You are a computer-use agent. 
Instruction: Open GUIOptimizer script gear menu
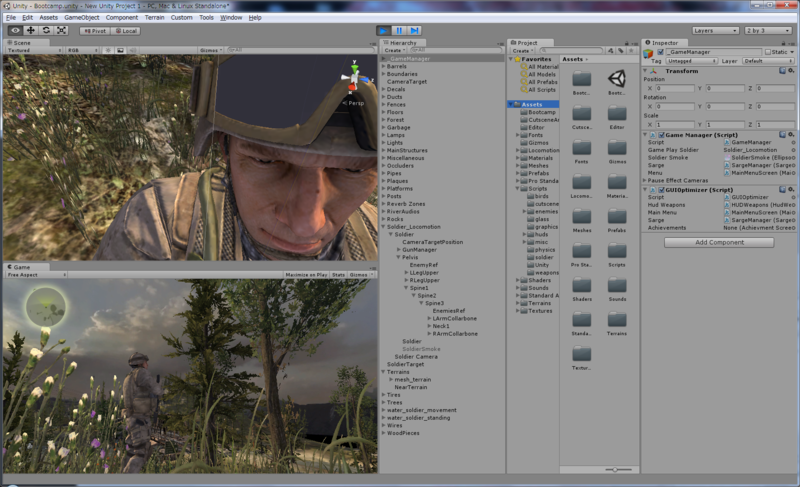(x=791, y=189)
